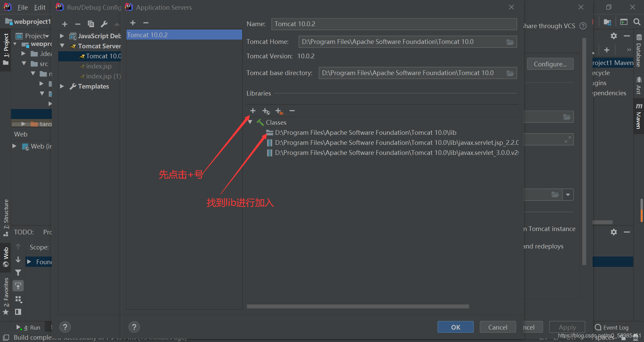Click the server Name input field
This screenshot has width=644, height=342.
pyautogui.click(x=394, y=24)
